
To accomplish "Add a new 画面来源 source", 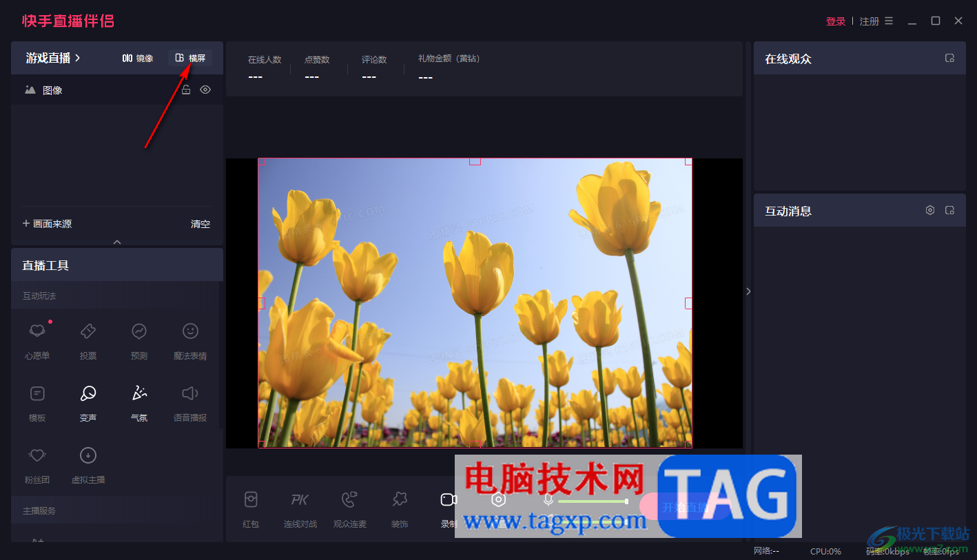I will click(x=47, y=224).
